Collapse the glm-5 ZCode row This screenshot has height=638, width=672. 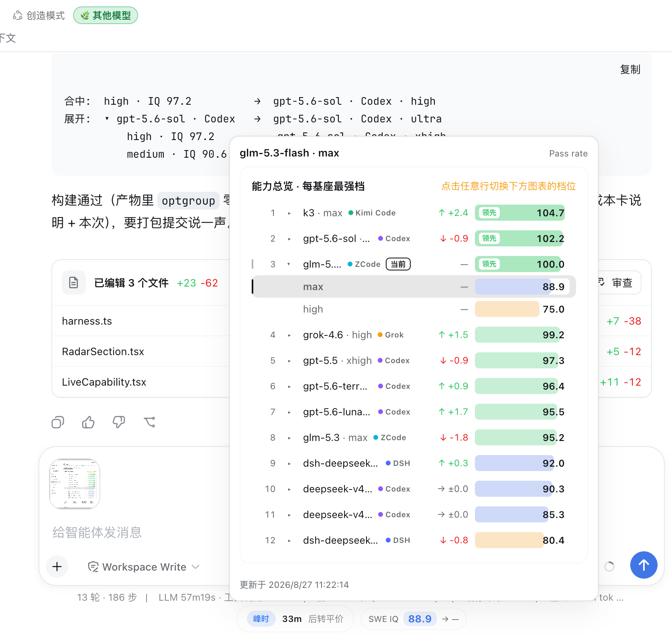pyautogui.click(x=289, y=264)
